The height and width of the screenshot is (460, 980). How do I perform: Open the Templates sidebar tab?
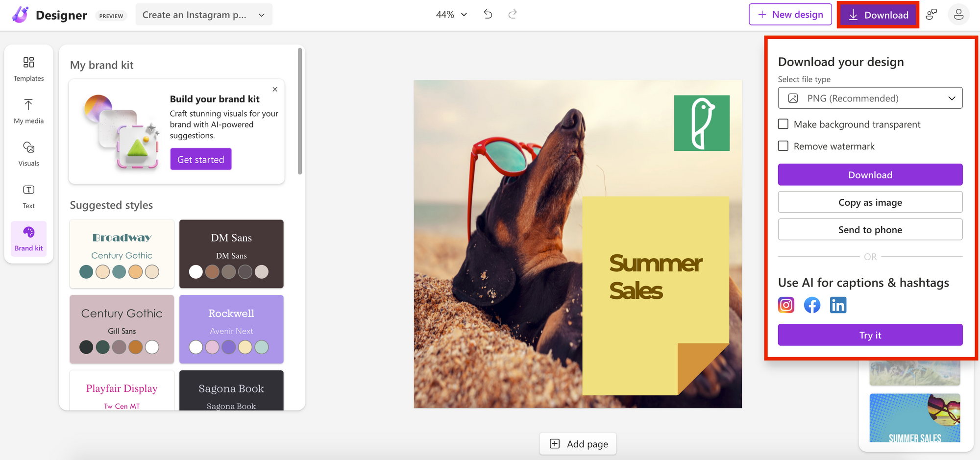point(28,69)
